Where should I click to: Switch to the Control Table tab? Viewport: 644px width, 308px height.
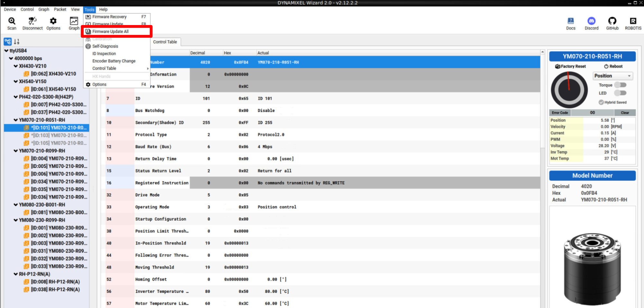click(165, 42)
